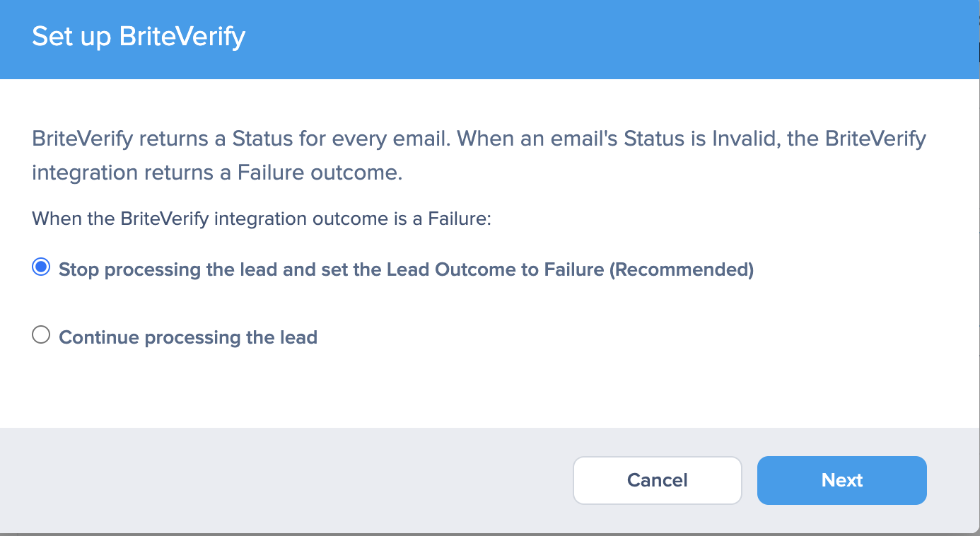Click the word 'Failure:' ending the prompt line
This screenshot has height=536, width=980.
(x=460, y=219)
